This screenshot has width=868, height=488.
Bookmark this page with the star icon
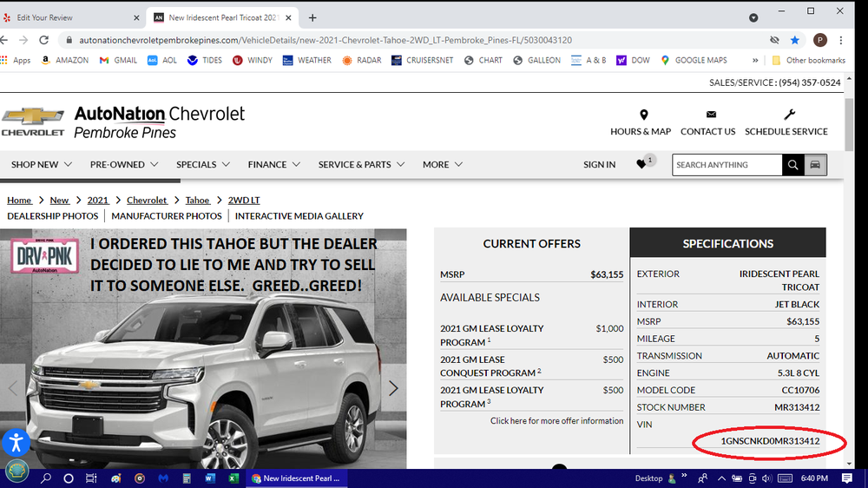coord(795,40)
